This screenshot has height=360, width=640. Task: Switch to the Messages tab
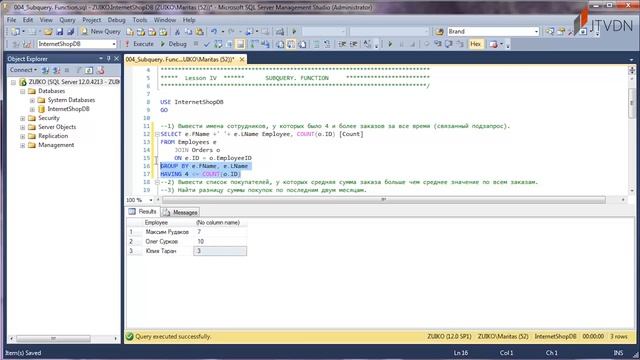(180, 212)
